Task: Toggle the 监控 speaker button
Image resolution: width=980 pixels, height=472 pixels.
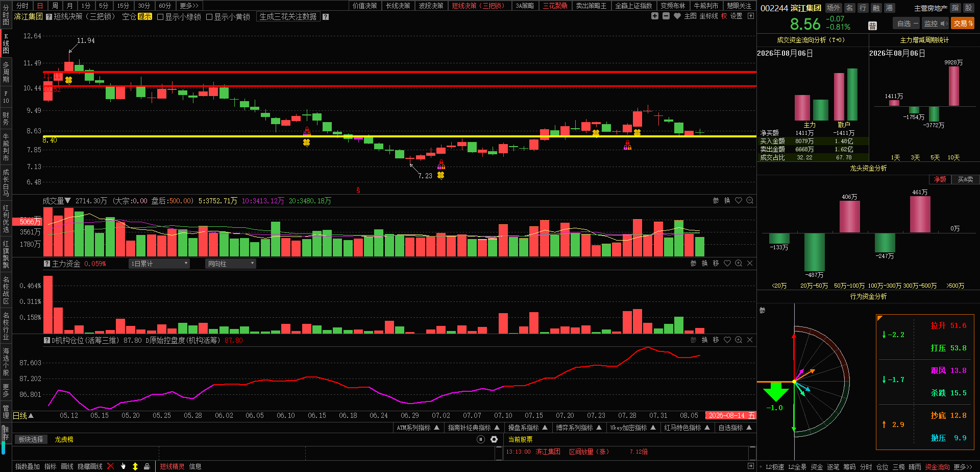Action: pos(936,23)
